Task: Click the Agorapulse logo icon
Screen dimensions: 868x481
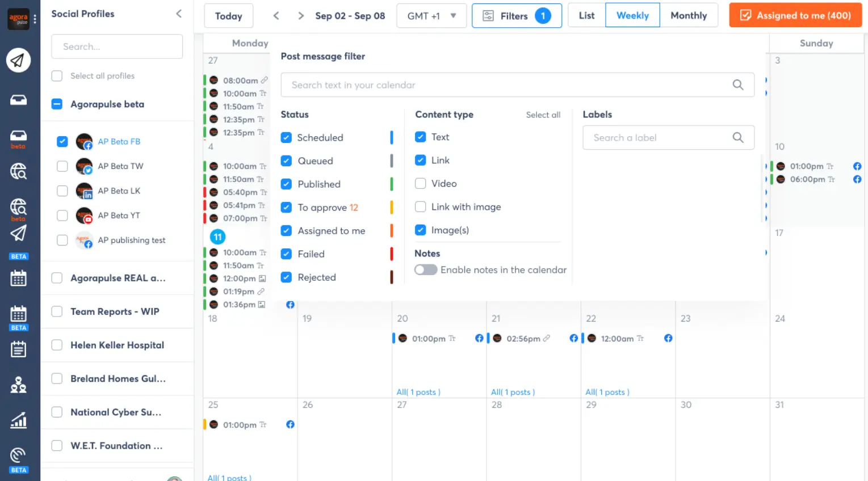Action: point(18,19)
